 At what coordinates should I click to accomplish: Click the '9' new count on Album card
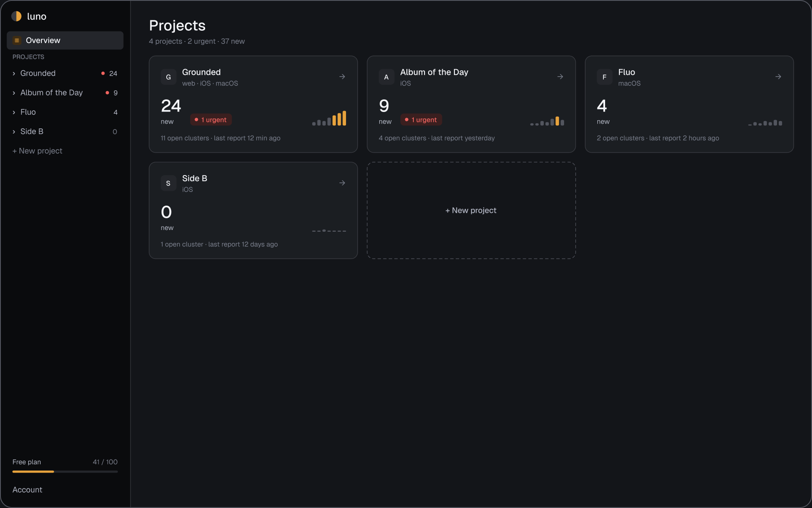384,106
